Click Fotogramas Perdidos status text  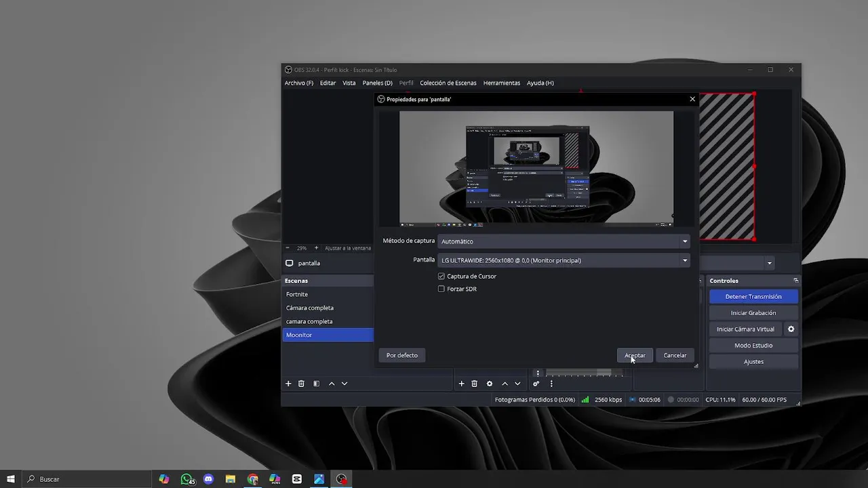[x=534, y=400]
